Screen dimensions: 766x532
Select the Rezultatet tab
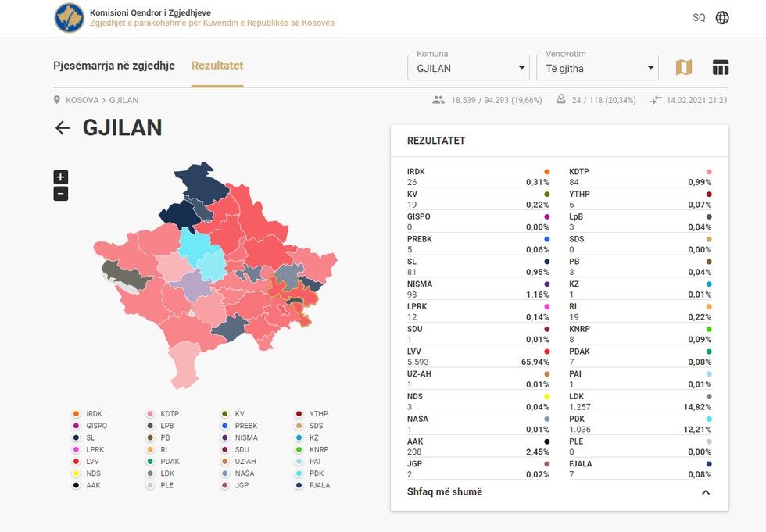click(217, 66)
